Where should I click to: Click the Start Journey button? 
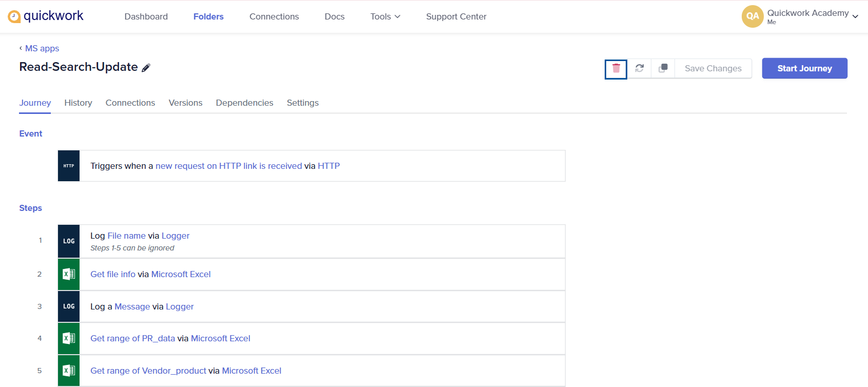[804, 68]
